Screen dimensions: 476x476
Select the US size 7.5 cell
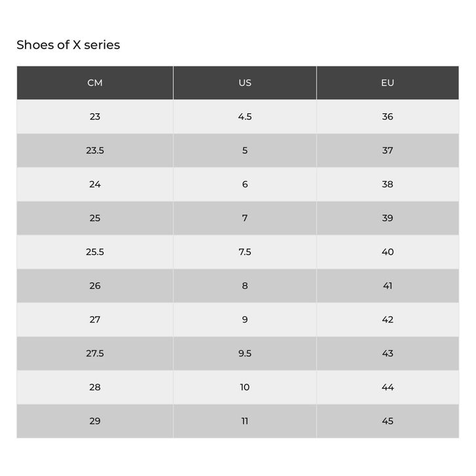tap(245, 252)
